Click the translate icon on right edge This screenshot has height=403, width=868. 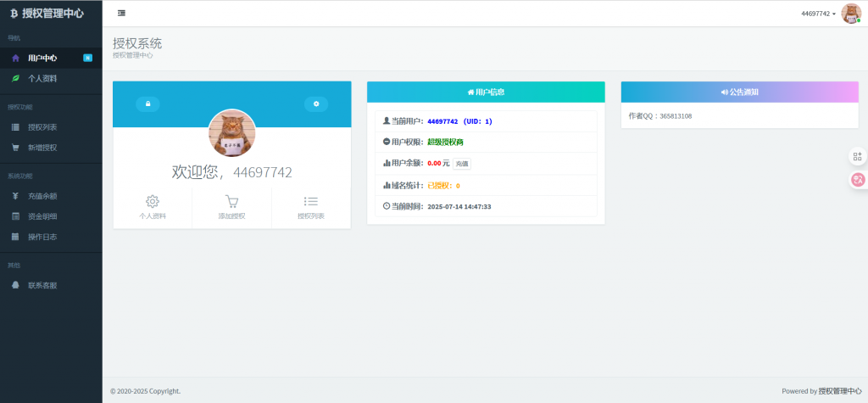pos(857,179)
